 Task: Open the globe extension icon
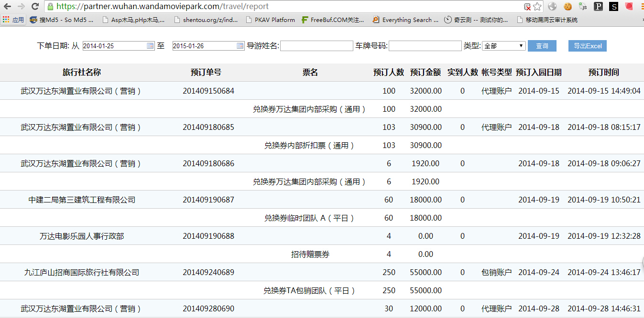(552, 7)
